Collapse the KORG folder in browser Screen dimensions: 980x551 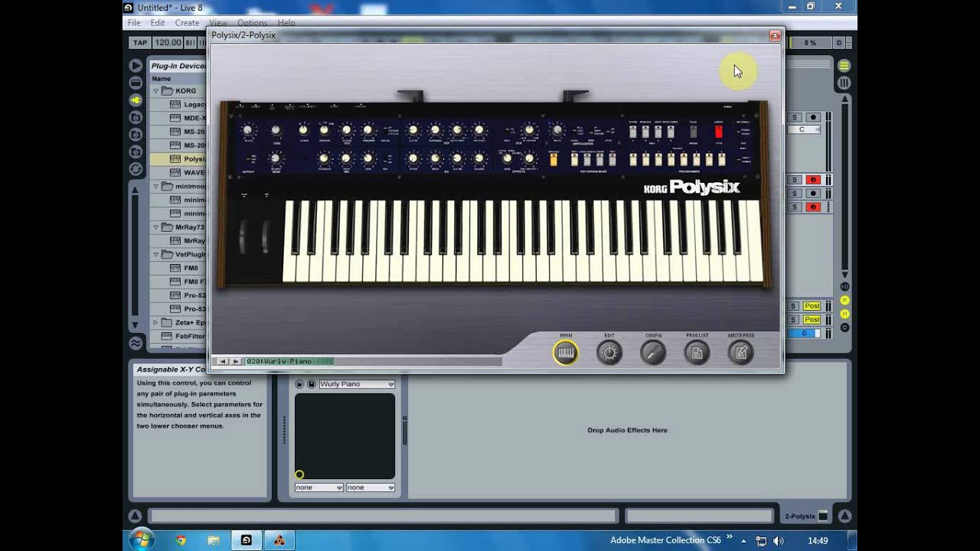[155, 91]
